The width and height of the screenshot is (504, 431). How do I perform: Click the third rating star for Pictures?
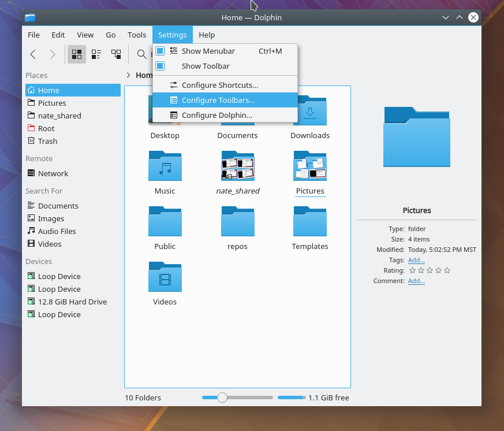pos(430,270)
